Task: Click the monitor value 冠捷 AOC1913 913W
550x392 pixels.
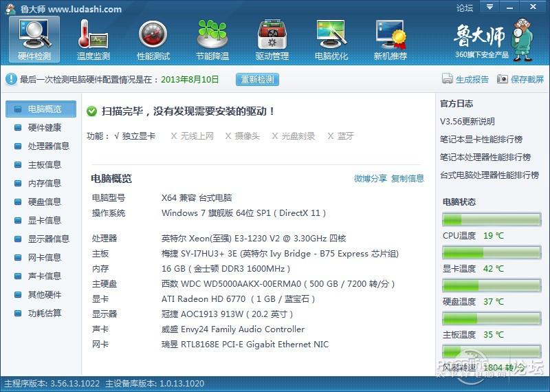Action: pos(228,314)
